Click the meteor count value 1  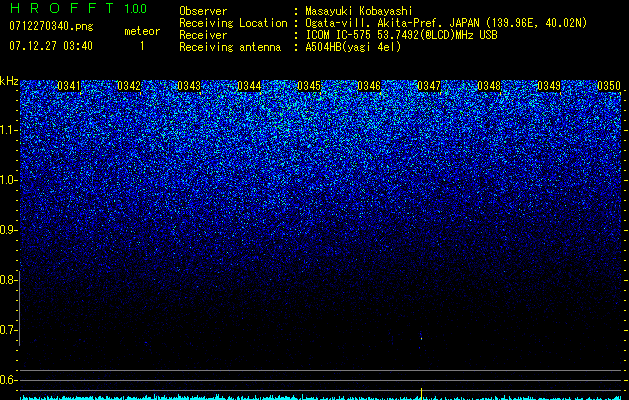pos(142,46)
